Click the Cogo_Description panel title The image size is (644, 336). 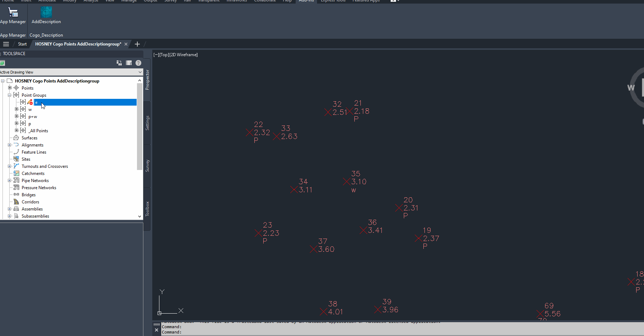tap(46, 35)
